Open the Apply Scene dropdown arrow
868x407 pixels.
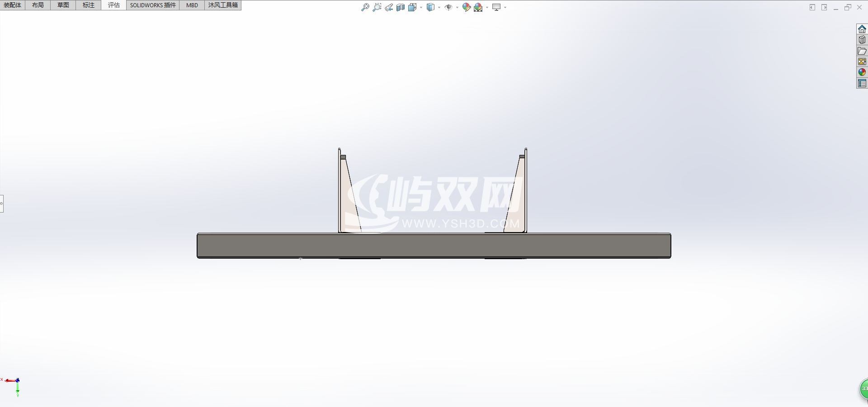click(487, 7)
